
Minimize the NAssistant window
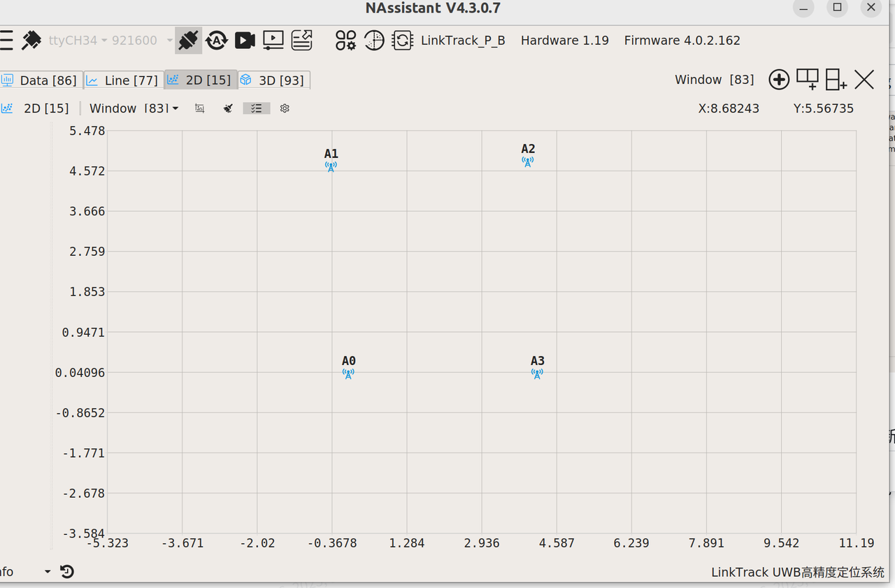[803, 8]
